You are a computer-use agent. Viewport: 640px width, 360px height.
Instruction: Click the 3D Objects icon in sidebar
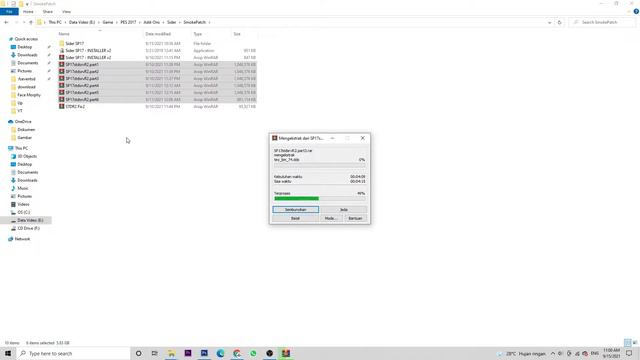click(13, 156)
